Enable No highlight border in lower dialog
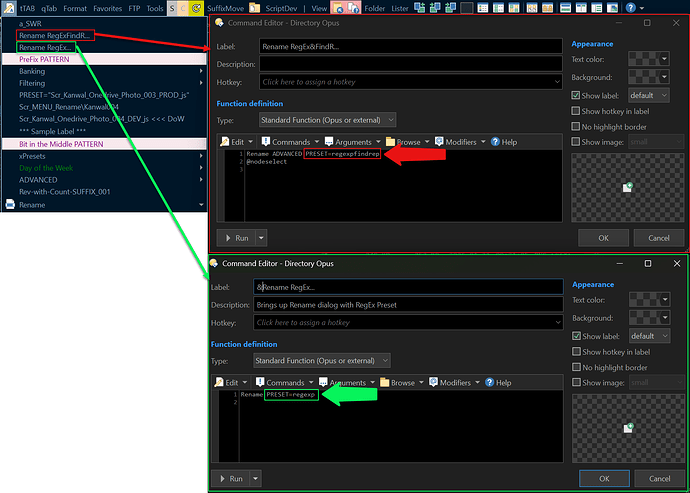 point(575,367)
